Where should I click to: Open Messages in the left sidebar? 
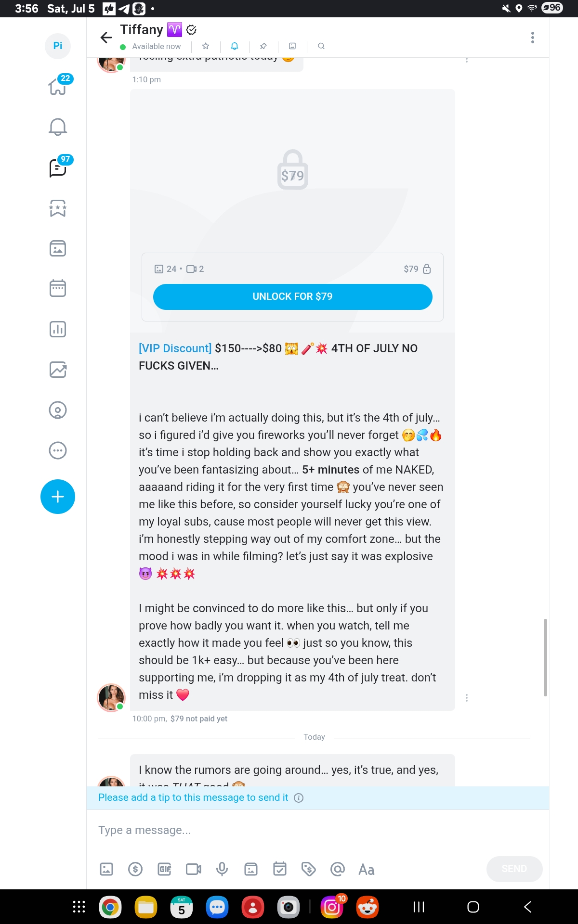click(58, 168)
